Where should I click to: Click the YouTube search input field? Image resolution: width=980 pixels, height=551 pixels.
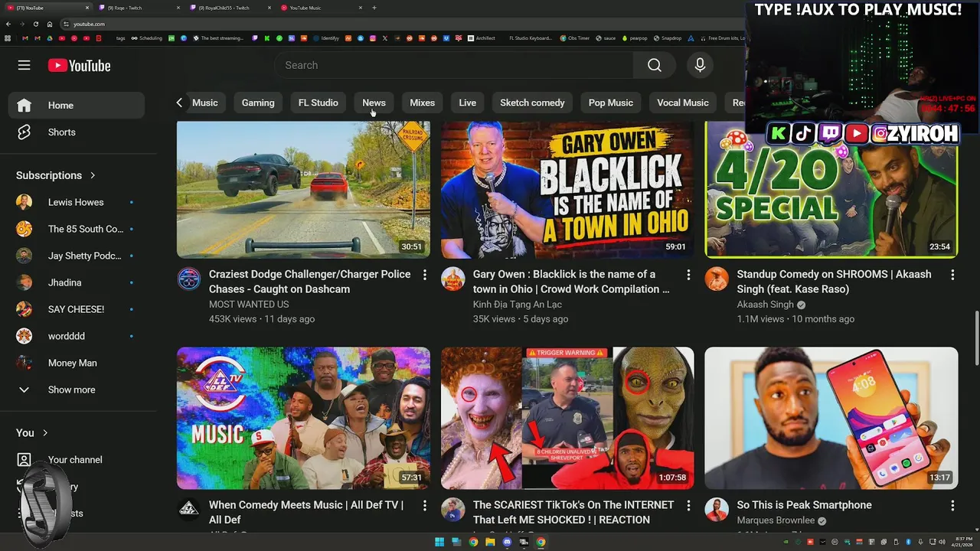tap(454, 65)
